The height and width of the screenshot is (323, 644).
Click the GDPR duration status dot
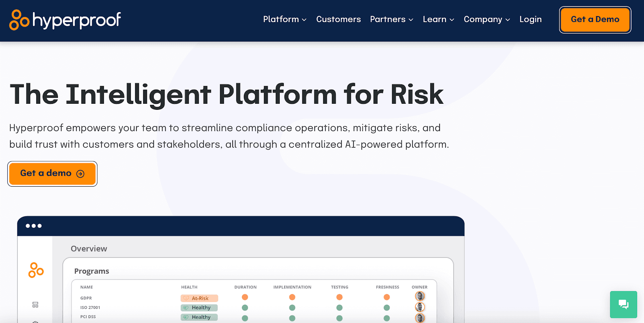[x=245, y=297]
